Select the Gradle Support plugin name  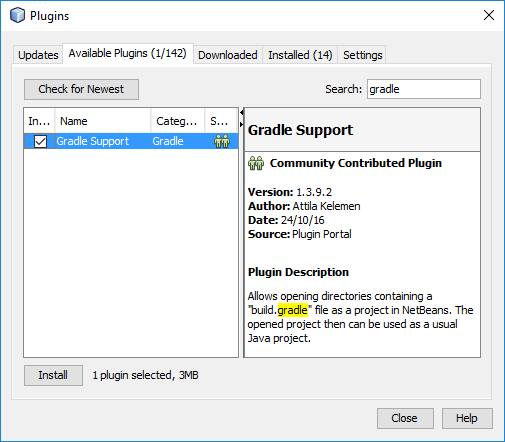tap(93, 141)
